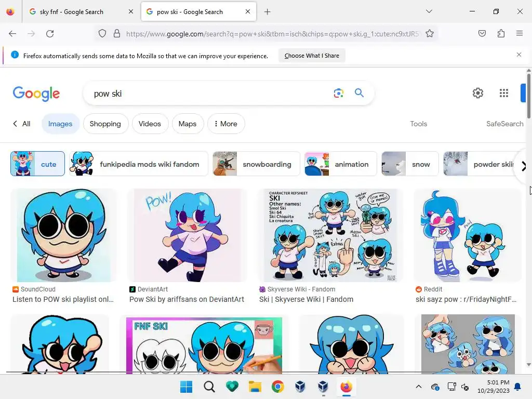Click the Google logo
Screen dimensions: 532x399
pyautogui.click(x=36, y=94)
